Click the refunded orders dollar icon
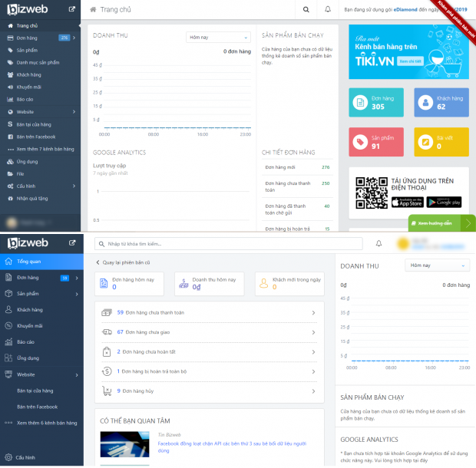Viewport: 476px width, 468px height. coord(108,371)
